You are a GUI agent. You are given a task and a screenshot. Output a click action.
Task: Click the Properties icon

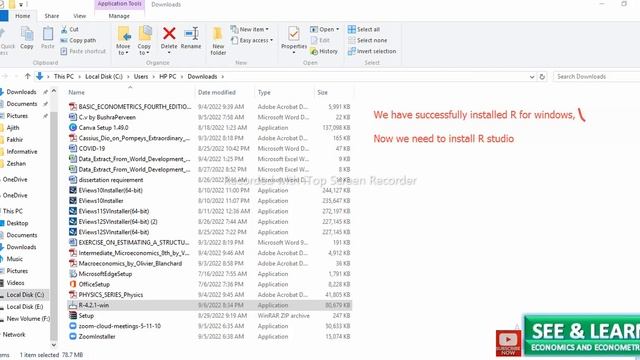293,33
